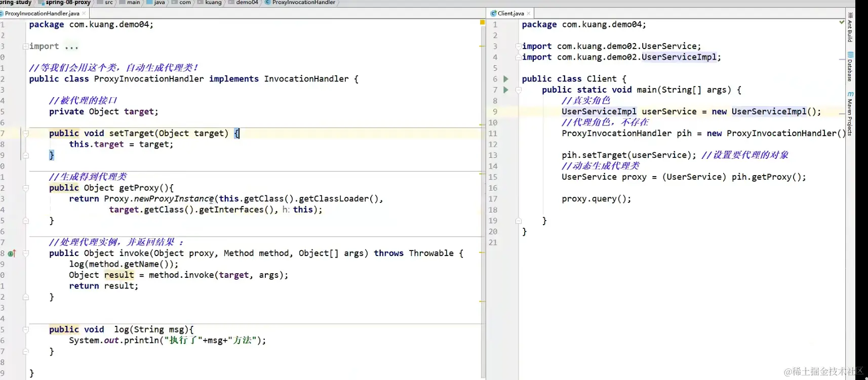Click the class icon before ProxyInvocationHandler in the breadcrumb
Viewport: 868px width, 380px height.
click(267, 3)
